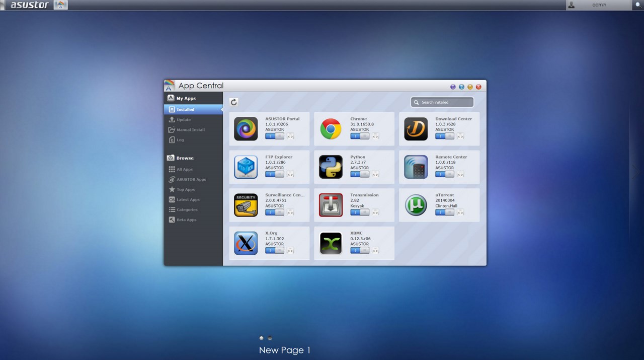Browse Categories in the sidebar

coord(194,209)
